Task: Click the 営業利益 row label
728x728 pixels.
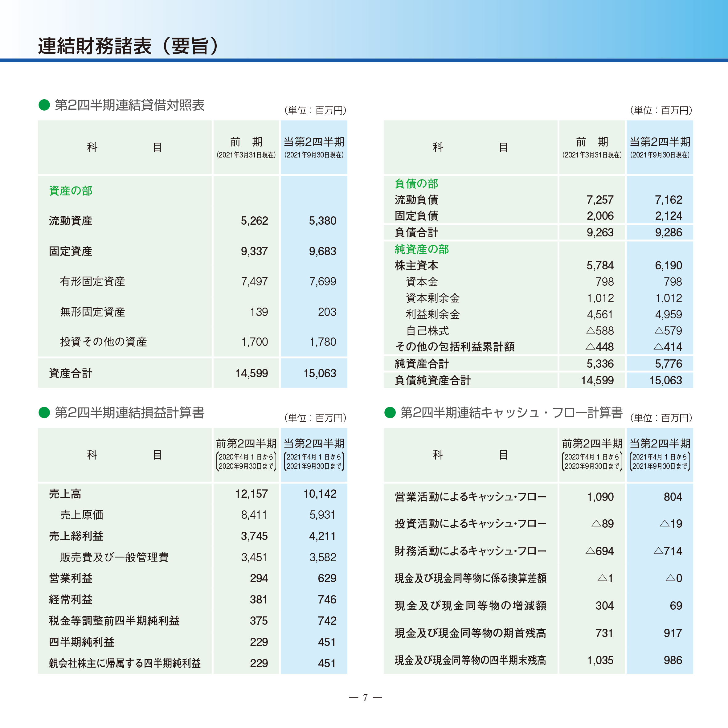Action: coord(71,578)
